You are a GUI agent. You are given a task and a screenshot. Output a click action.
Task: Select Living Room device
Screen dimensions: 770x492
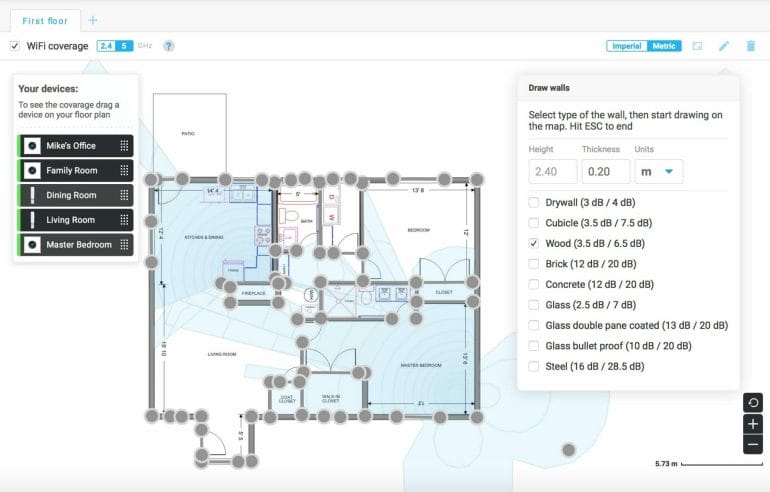pos(75,220)
